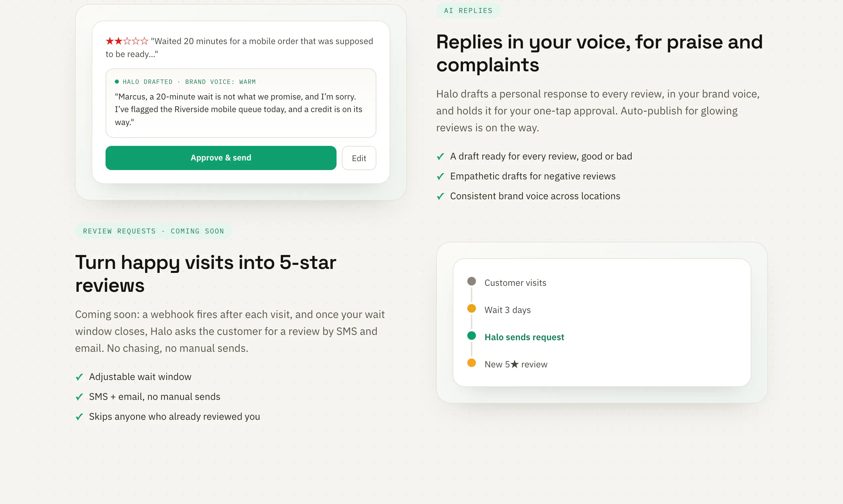Image resolution: width=843 pixels, height=504 pixels.
Task: Click checkmark beside SMS + email item
Action: [79, 397]
